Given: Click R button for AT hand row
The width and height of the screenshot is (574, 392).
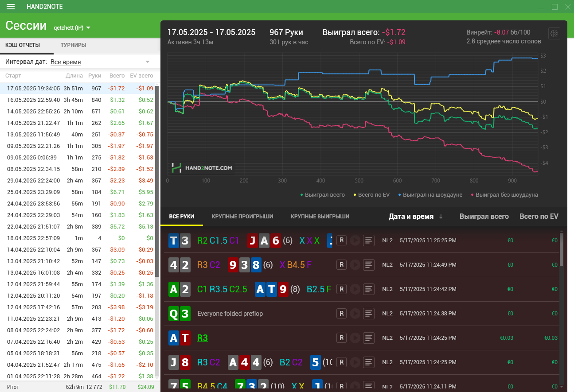Looking at the screenshot, I should pyautogui.click(x=341, y=338).
